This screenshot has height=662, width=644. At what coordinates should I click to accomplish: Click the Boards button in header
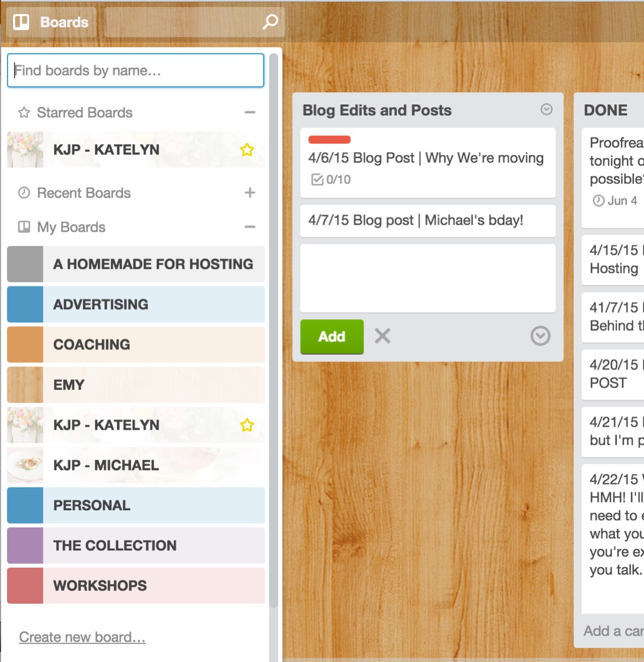tap(52, 22)
